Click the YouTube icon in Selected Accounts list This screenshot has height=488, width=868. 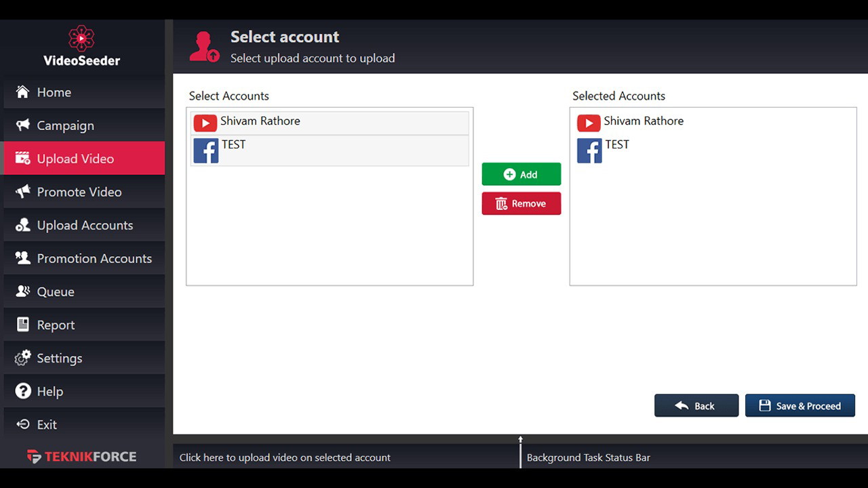(588, 123)
